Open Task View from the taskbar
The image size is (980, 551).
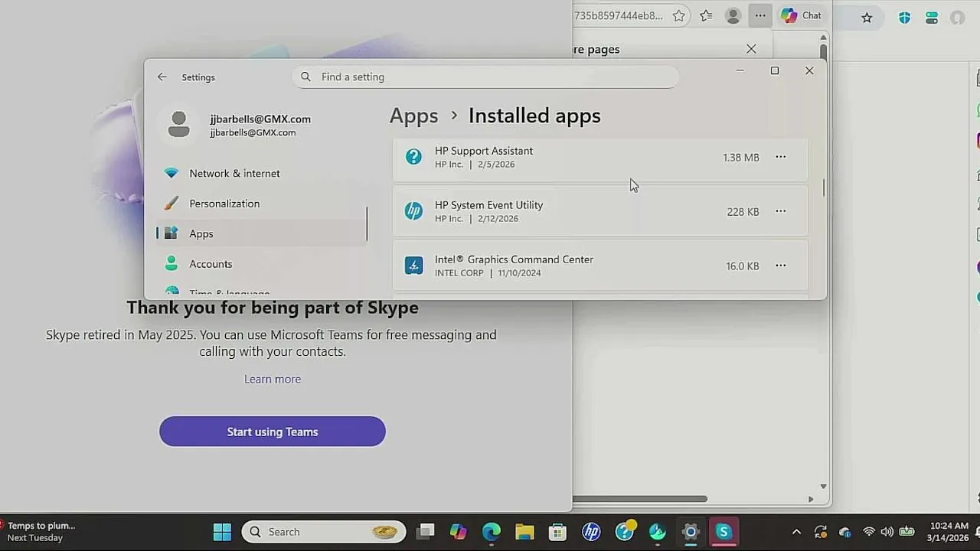point(426,532)
